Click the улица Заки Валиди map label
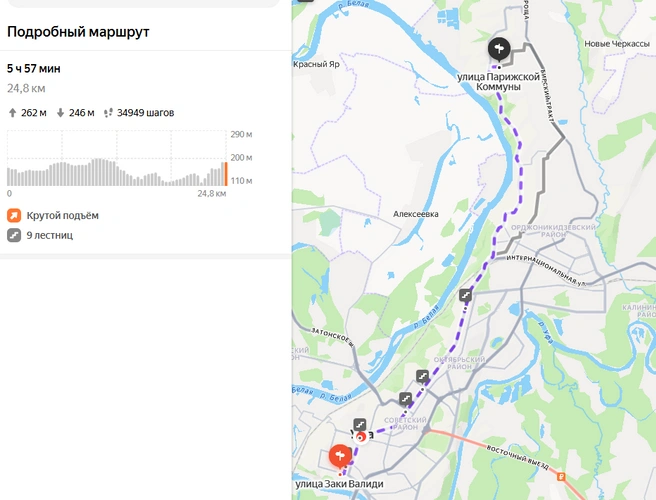This screenshot has height=500, width=656. click(339, 484)
